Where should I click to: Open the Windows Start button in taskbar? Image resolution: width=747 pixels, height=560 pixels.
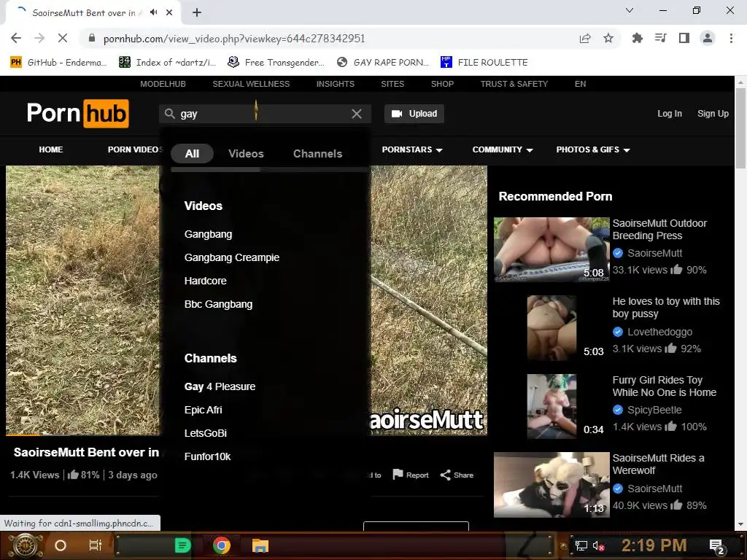[x=25, y=545]
